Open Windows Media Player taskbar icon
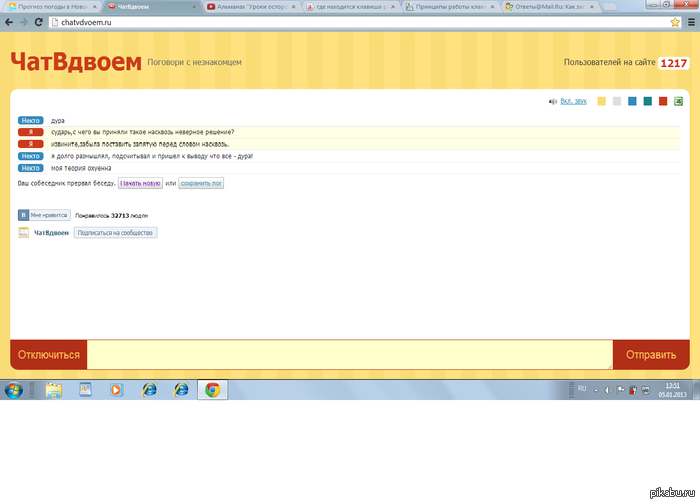Viewport: 700px width, 504px height. point(116,390)
